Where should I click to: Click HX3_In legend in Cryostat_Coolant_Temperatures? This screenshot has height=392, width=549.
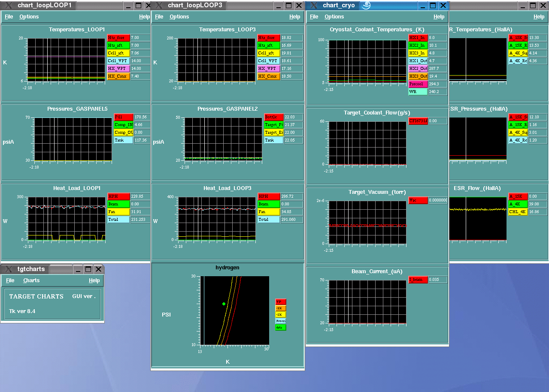418,53
